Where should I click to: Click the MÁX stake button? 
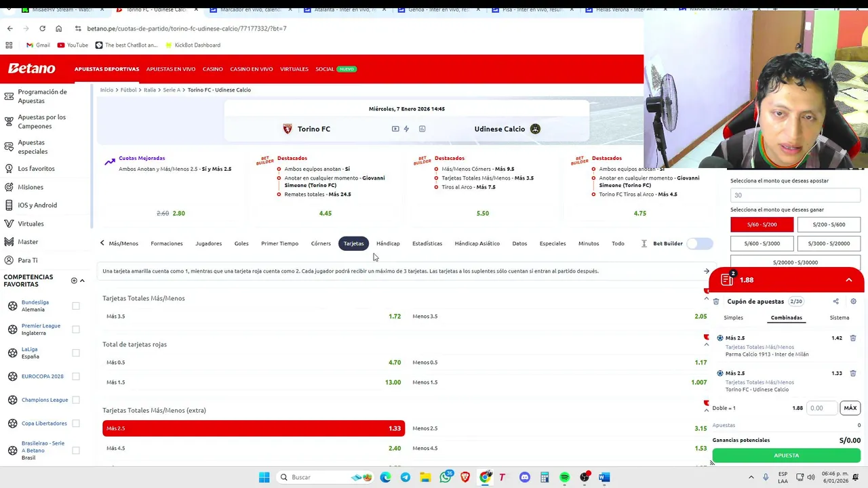point(850,408)
